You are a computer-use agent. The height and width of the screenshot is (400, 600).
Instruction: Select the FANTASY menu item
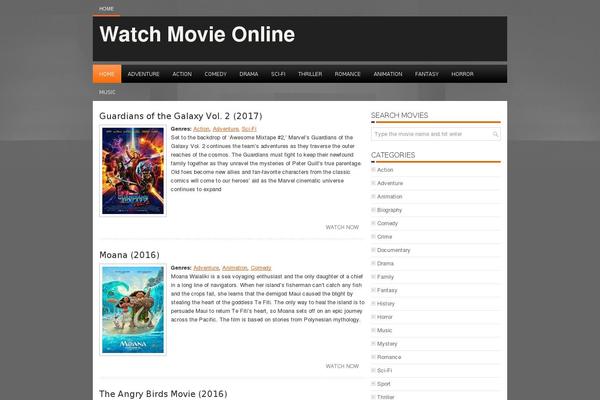(427, 74)
